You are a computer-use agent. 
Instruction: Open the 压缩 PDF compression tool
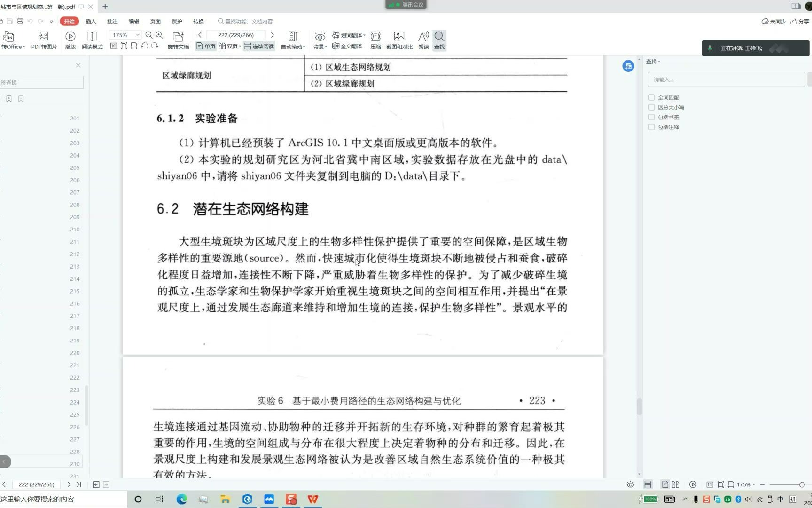(x=375, y=40)
